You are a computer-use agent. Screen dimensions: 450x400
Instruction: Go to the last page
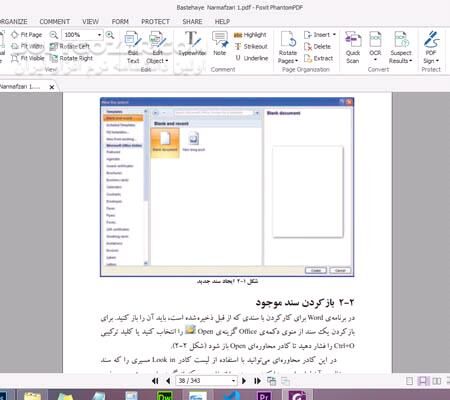pyautogui.click(x=257, y=381)
